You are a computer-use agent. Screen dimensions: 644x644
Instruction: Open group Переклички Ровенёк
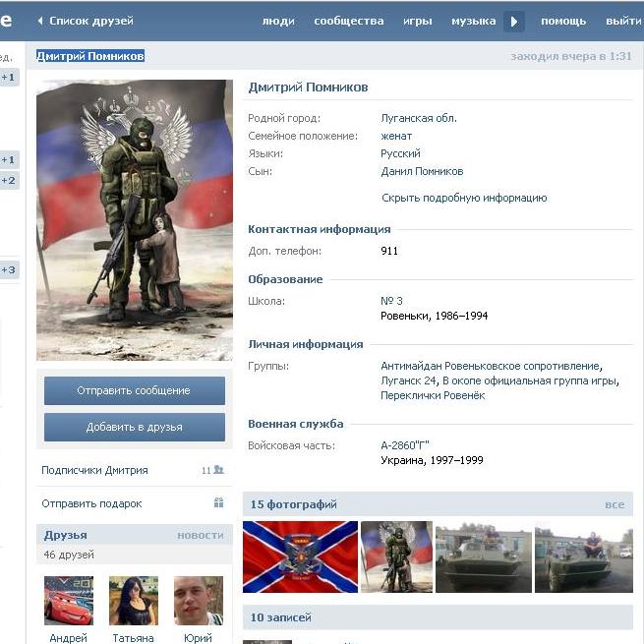click(433, 395)
